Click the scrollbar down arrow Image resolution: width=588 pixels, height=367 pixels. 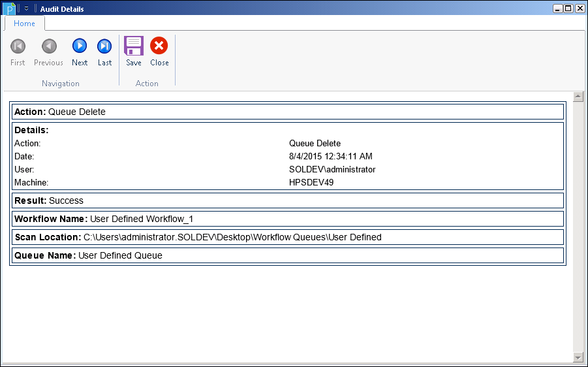pyautogui.click(x=578, y=357)
